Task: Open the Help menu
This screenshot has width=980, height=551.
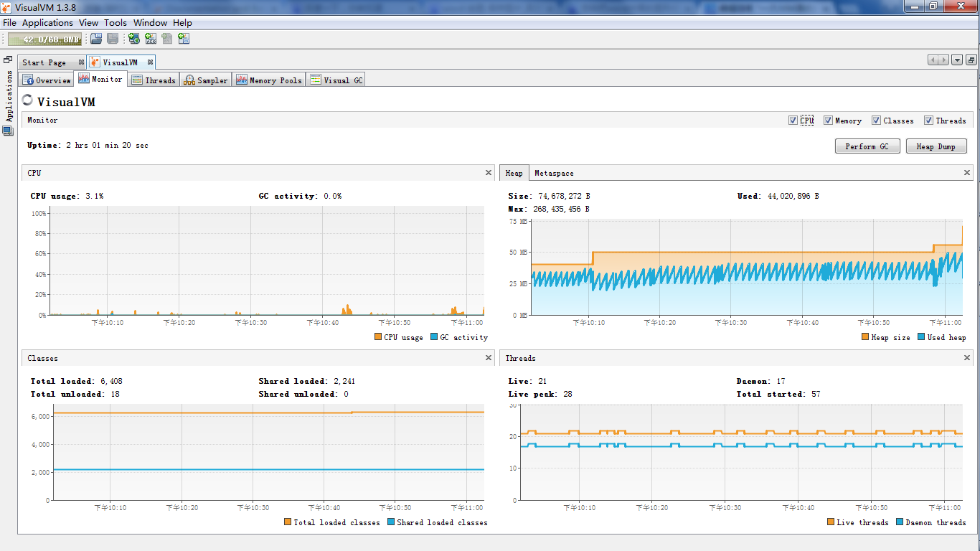Action: coord(182,23)
